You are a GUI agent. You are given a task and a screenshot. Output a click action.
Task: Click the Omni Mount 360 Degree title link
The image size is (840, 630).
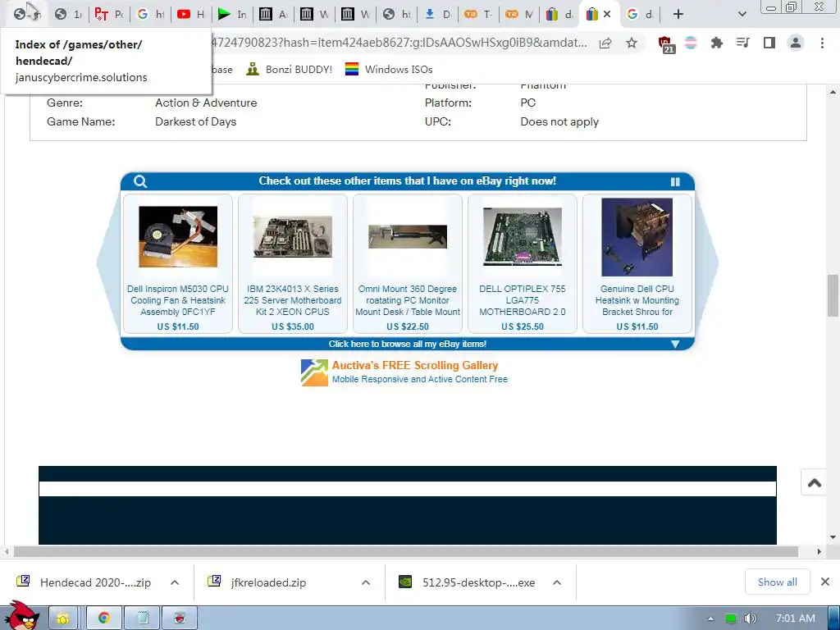(408, 300)
